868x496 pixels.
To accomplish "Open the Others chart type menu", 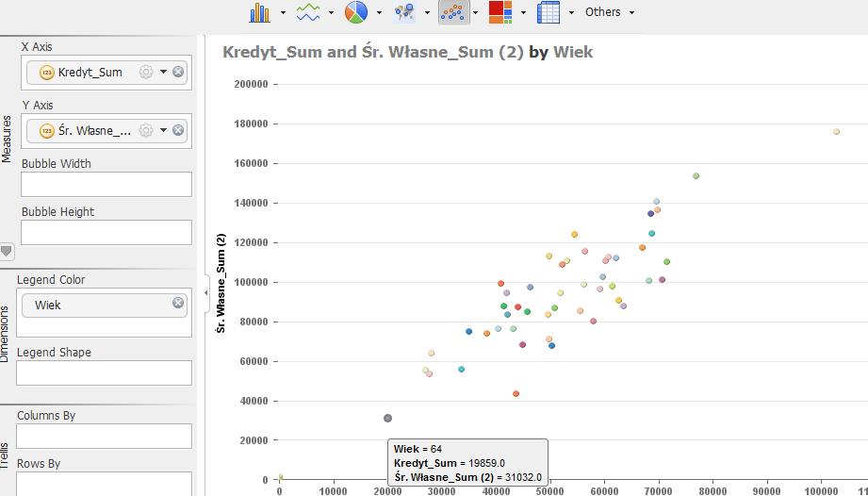I will point(610,12).
